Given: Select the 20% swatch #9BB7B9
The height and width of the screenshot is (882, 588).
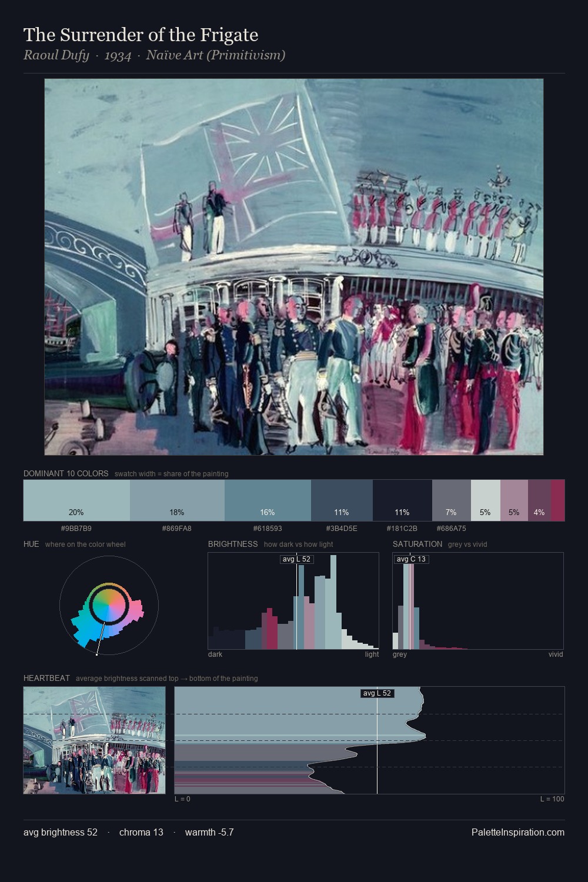Looking at the screenshot, I should tap(76, 500).
